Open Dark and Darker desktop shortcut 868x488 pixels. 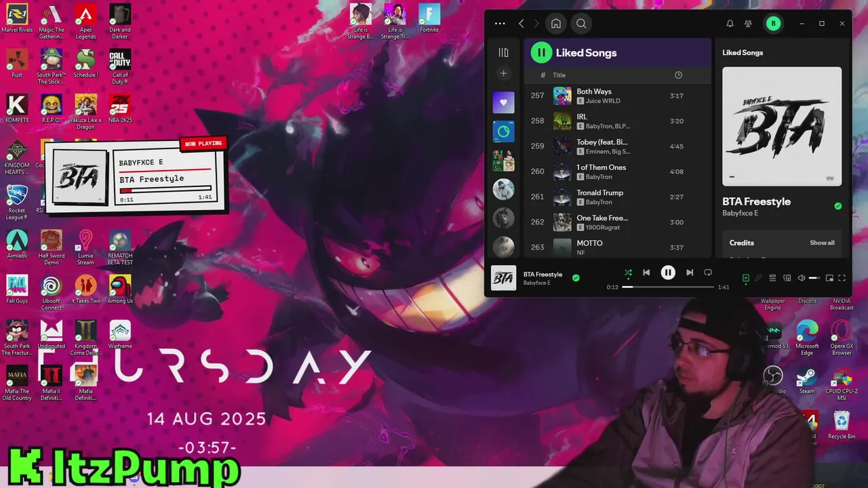pos(120,21)
